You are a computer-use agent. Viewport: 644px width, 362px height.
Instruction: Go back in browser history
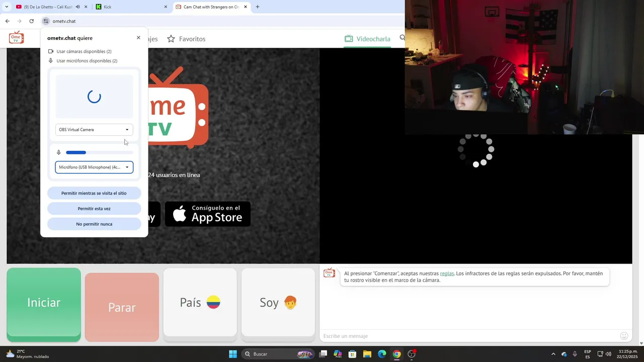coord(8,21)
